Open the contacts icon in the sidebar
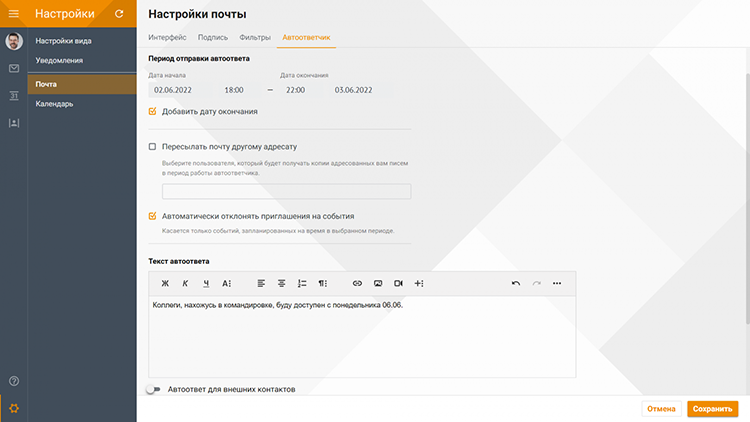750x422 pixels. [14, 122]
